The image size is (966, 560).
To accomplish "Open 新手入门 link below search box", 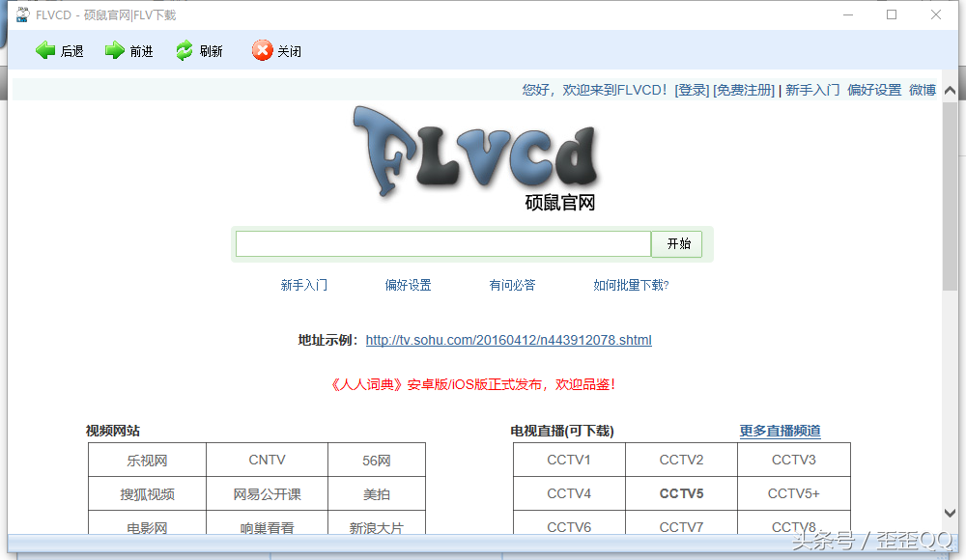I will pyautogui.click(x=303, y=285).
